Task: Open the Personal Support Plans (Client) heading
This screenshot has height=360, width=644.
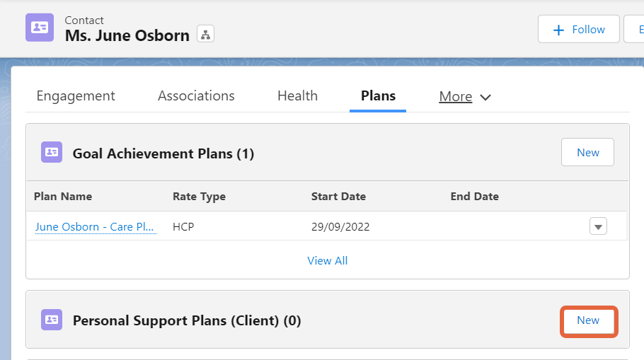Action: pyautogui.click(x=187, y=320)
